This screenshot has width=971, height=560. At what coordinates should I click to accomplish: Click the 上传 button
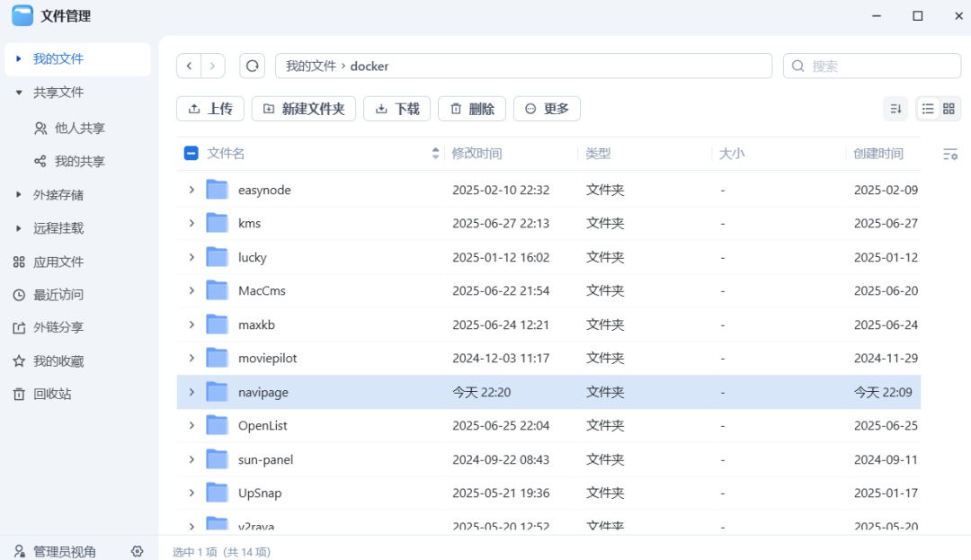tap(210, 109)
